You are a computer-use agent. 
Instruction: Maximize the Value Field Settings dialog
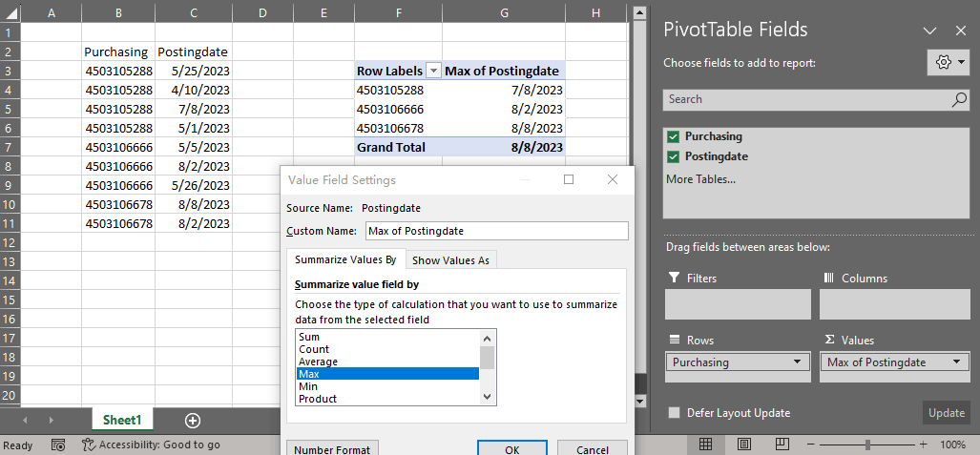point(569,180)
